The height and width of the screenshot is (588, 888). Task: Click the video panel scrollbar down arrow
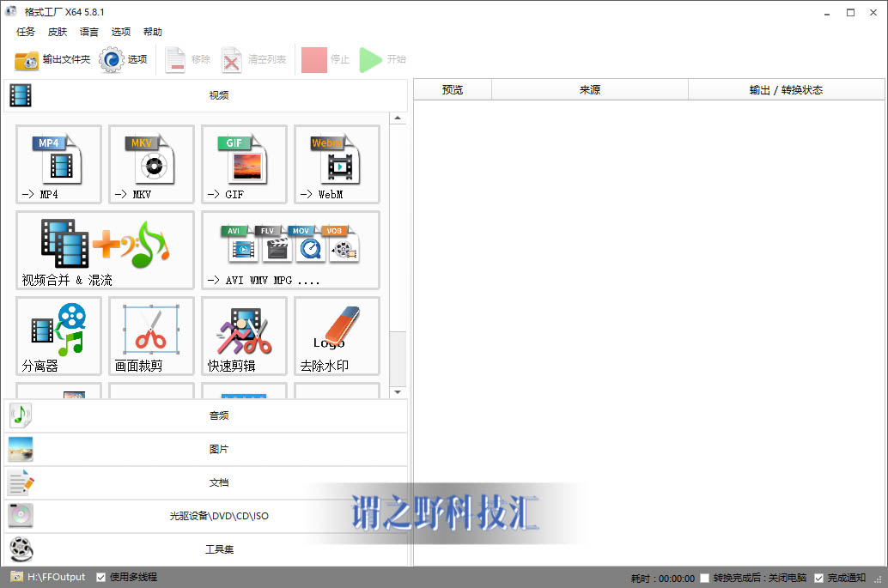point(398,392)
